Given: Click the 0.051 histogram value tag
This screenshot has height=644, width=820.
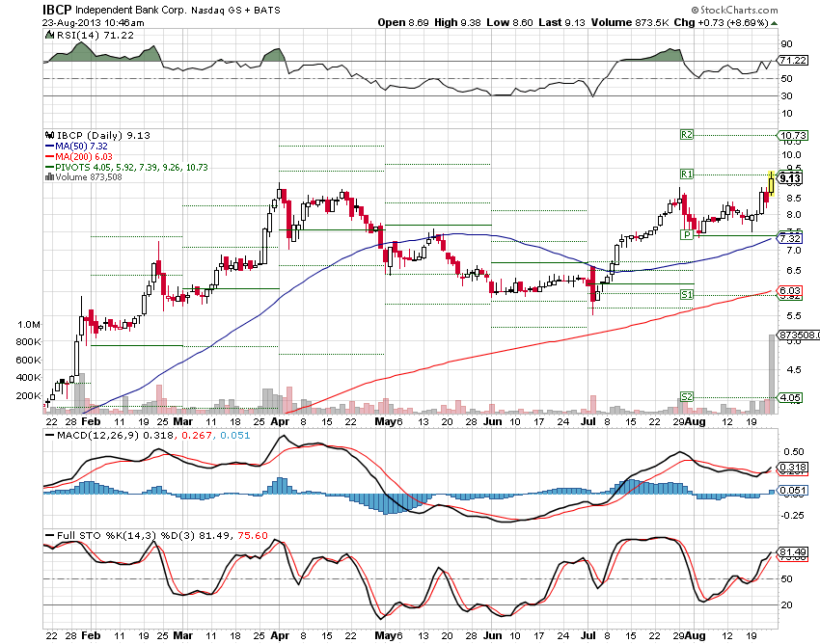Looking at the screenshot, I should point(793,491).
